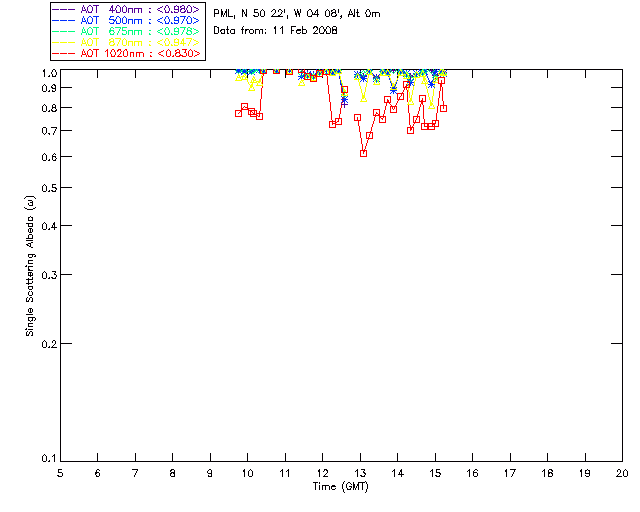This screenshot has width=640, height=512.
Task: Click the y-axis tick label 1.0
Action: click(49, 73)
